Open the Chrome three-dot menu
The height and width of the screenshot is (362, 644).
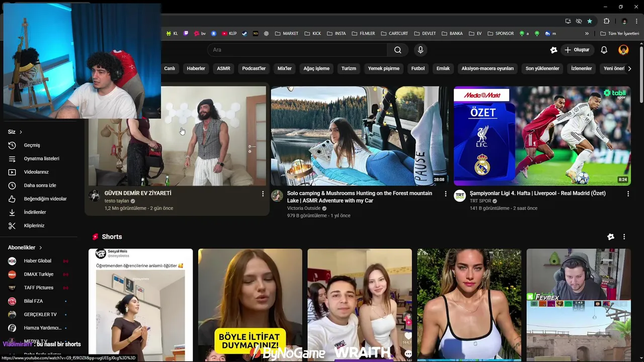pyautogui.click(x=636, y=21)
